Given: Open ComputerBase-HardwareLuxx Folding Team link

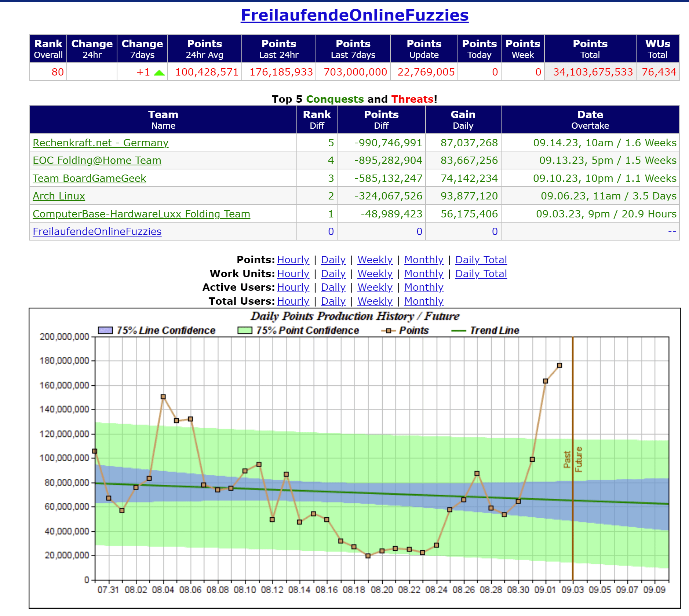Looking at the screenshot, I should point(141,214).
